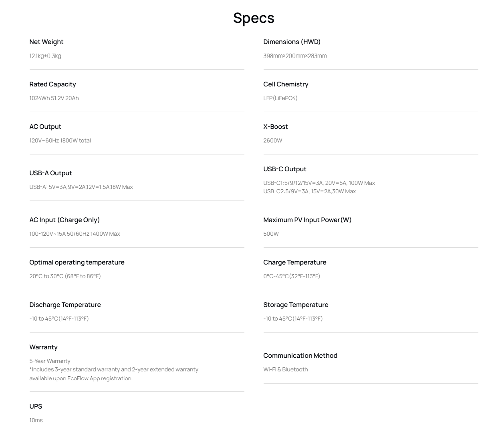This screenshot has height=437, width=504.
Task: Click the AC Output label
Action: pos(45,127)
